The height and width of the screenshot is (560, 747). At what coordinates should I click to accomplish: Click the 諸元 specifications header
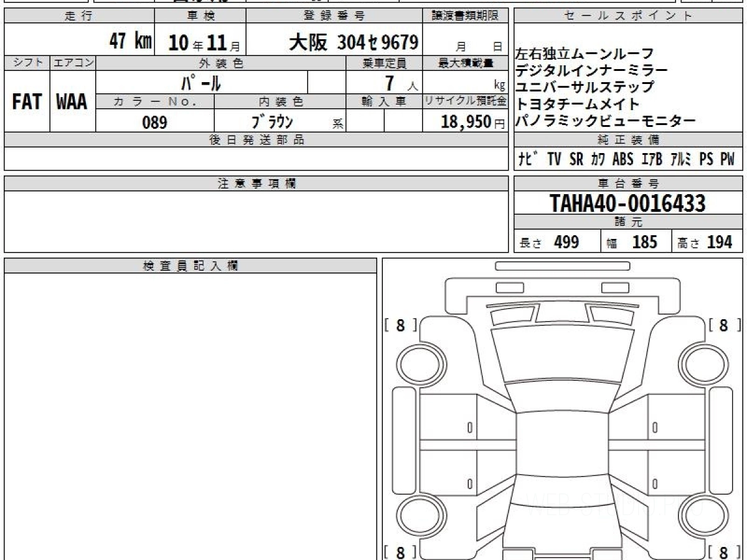(x=629, y=222)
